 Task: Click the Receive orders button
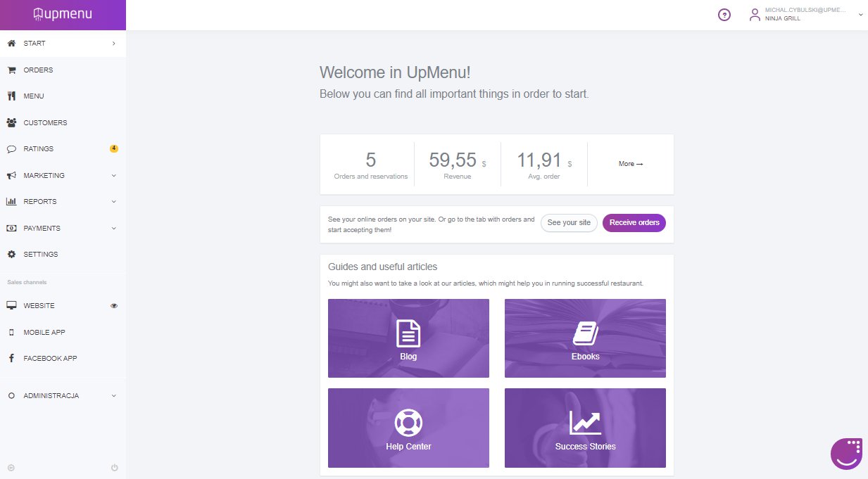(634, 223)
